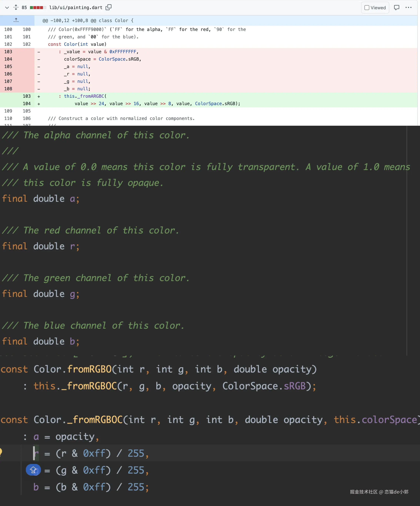Click the blue caps-lock arrow badge
Viewport: 420px width, 506px height.
(33, 470)
